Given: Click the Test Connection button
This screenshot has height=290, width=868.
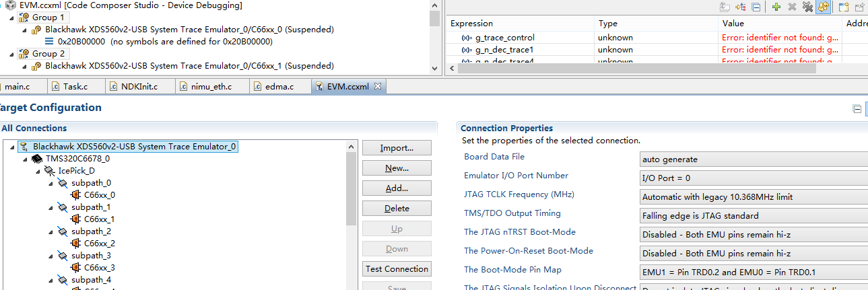Looking at the screenshot, I should 397,269.
